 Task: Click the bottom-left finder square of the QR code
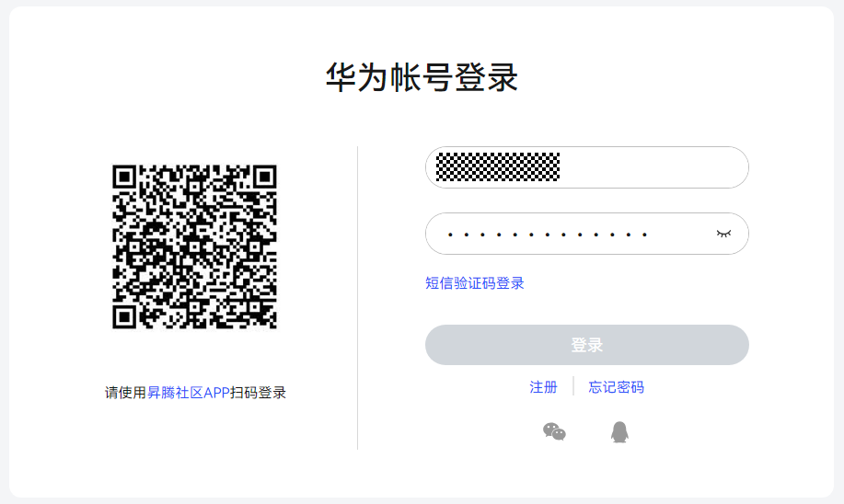(124, 316)
